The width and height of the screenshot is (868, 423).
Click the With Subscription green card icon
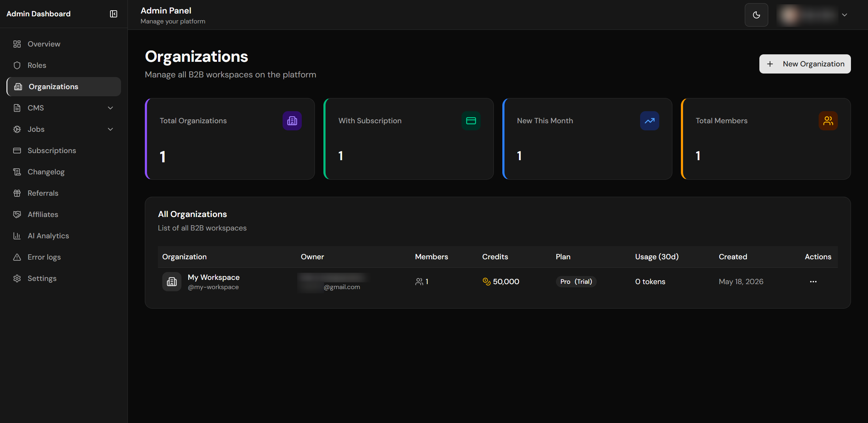coord(471,121)
